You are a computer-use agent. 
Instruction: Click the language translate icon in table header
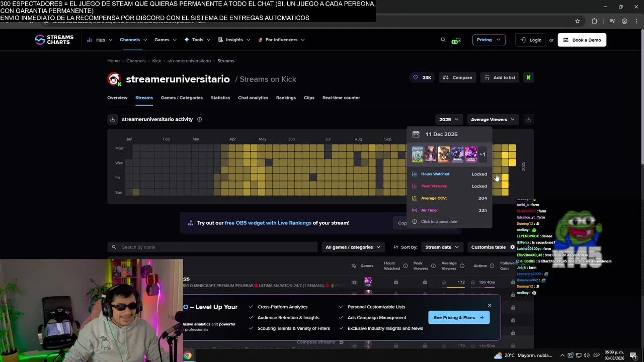[354, 265]
